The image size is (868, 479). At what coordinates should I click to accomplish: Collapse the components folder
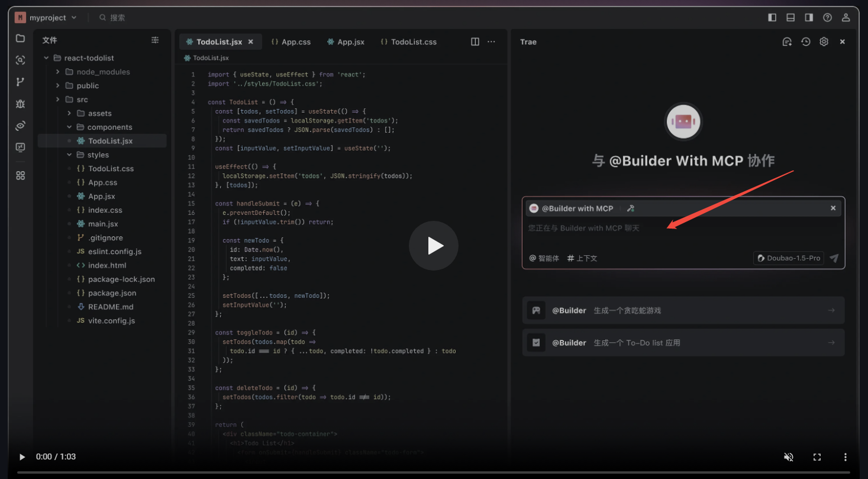coord(109,127)
